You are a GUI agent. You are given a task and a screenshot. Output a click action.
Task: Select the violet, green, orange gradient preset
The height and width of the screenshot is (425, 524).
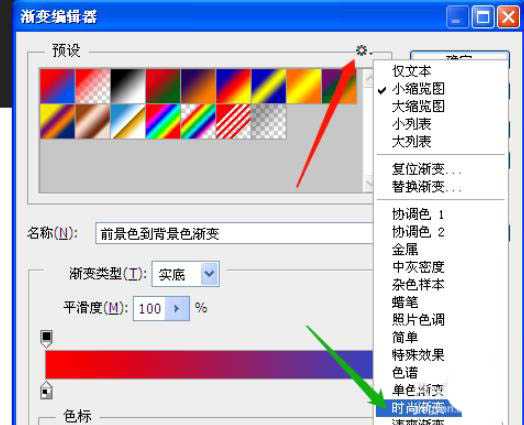pyautogui.click(x=339, y=86)
